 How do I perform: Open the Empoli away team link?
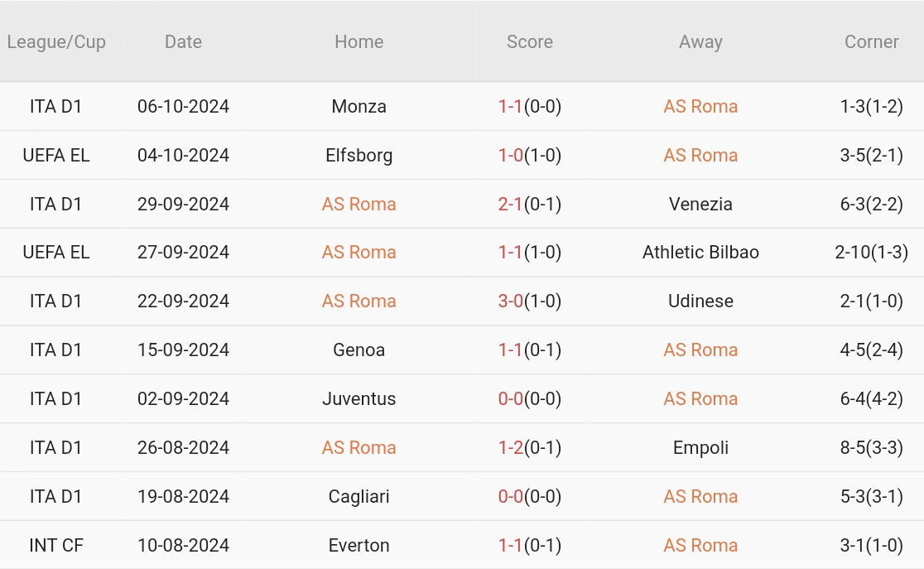(x=700, y=448)
